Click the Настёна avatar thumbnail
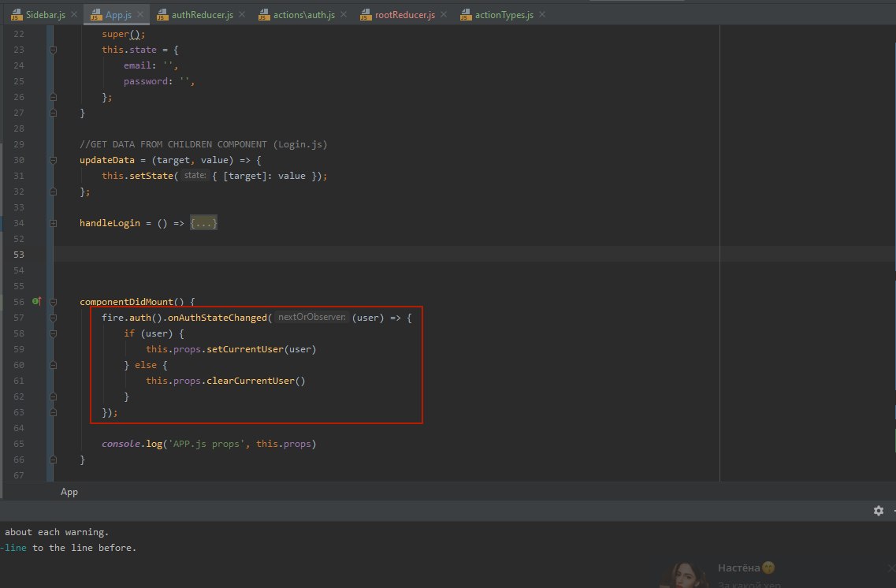 tap(684, 575)
